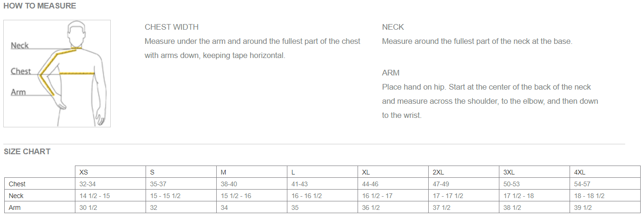Click the Arm row label in table
The image size is (644, 216).
(15, 208)
